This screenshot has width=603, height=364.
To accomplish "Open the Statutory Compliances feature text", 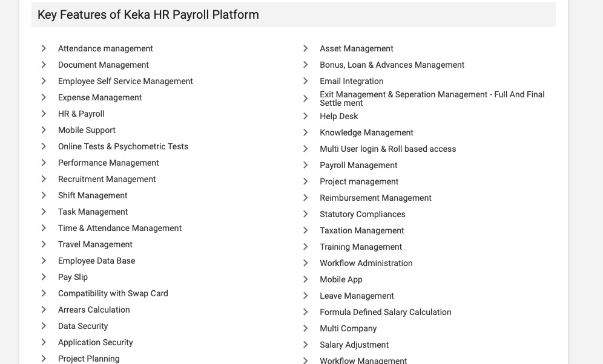I will (x=363, y=214).
